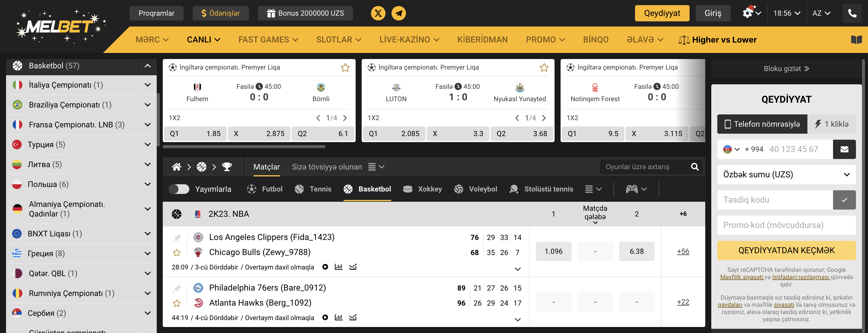Next market arrow on Fulhem card
This screenshot has width=868, height=333.
point(345,118)
